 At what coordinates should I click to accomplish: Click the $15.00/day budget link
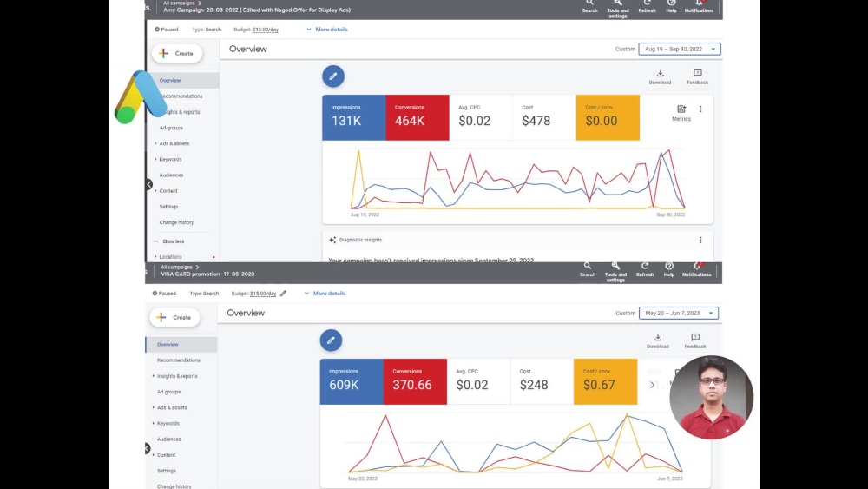point(263,293)
